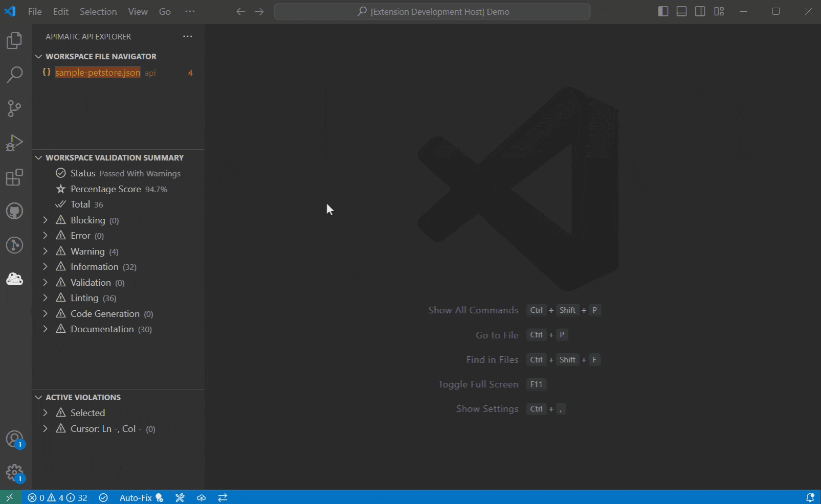The image size is (821, 504).
Task: Select the Status Passed With Warnings row
Action: pos(118,173)
